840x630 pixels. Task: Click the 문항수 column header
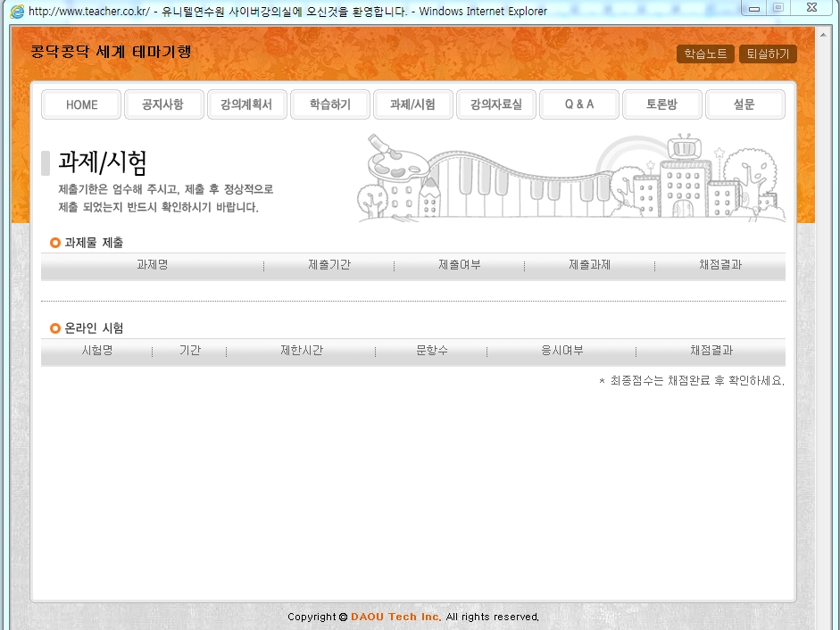coord(432,351)
